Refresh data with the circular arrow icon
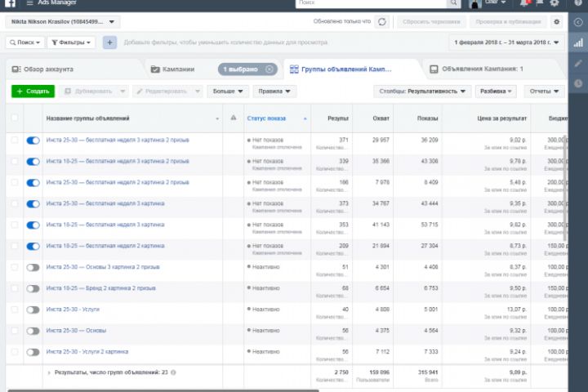Image resolution: width=588 pixels, height=392 pixels. (x=381, y=22)
